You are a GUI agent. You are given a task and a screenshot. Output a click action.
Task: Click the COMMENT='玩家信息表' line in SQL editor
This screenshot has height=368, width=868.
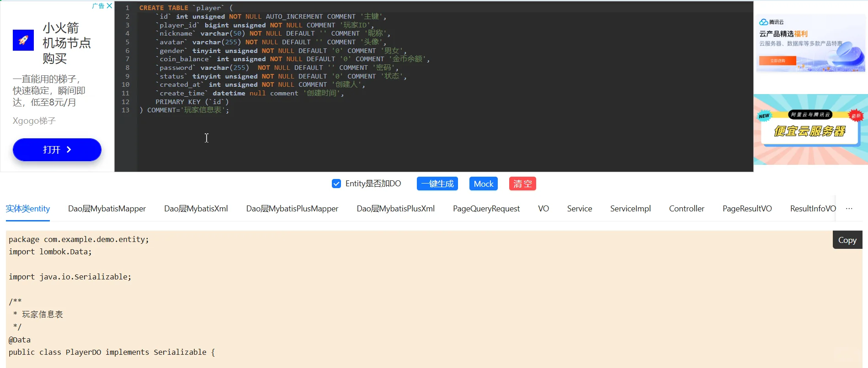(184, 110)
